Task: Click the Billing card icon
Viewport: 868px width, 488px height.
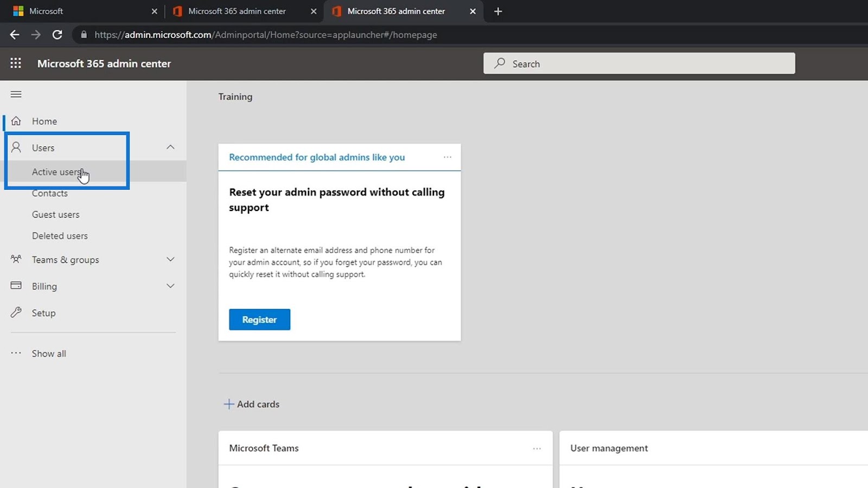Action: coord(16,286)
